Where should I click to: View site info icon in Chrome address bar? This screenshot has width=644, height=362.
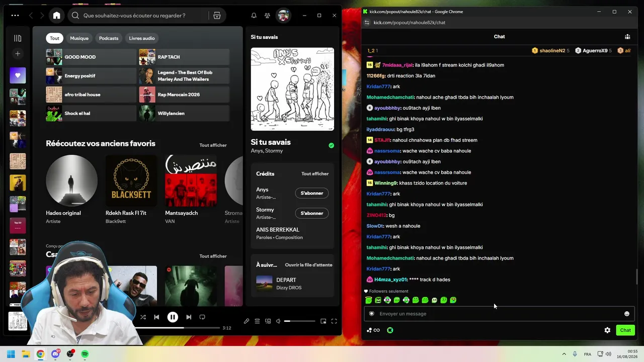coord(367,23)
